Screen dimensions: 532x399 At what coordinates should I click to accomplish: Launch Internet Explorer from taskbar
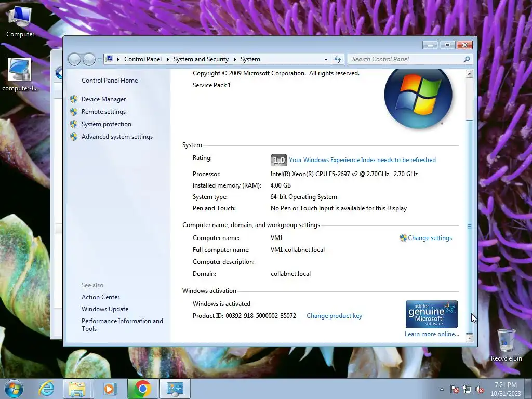46,389
